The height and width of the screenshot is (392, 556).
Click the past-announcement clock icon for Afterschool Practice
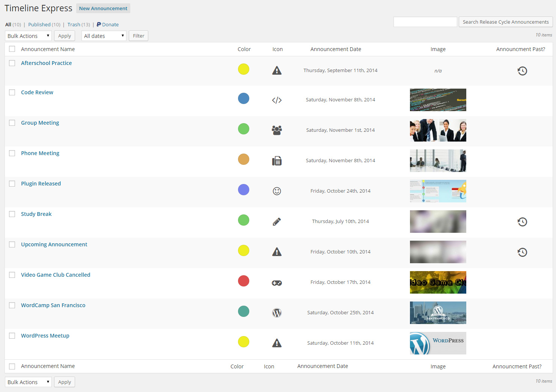[x=522, y=71]
